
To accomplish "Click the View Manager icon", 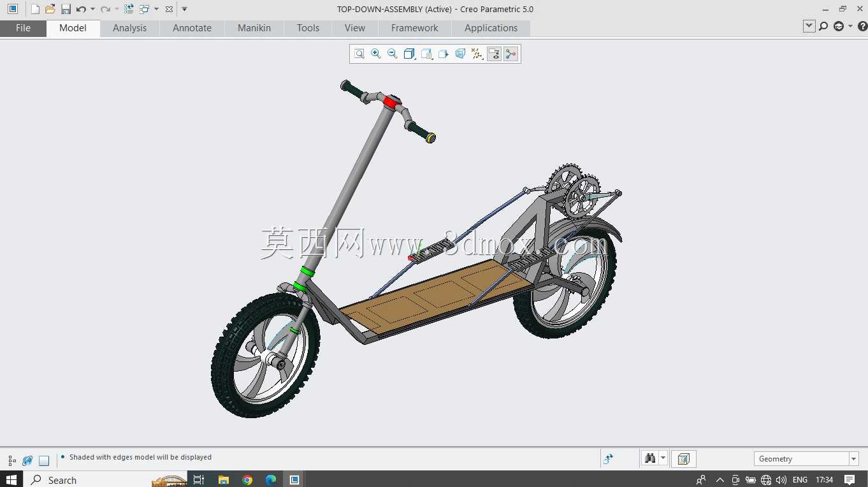I will click(x=444, y=54).
